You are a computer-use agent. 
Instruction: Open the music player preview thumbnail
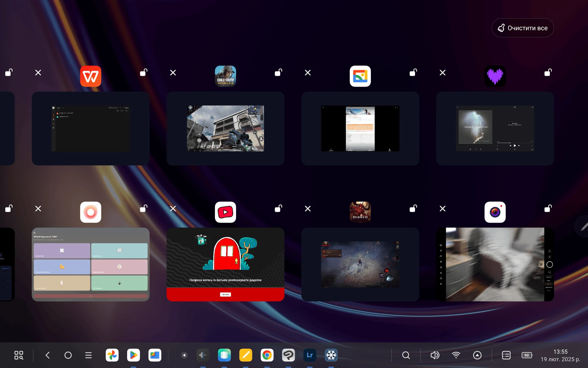click(x=495, y=128)
